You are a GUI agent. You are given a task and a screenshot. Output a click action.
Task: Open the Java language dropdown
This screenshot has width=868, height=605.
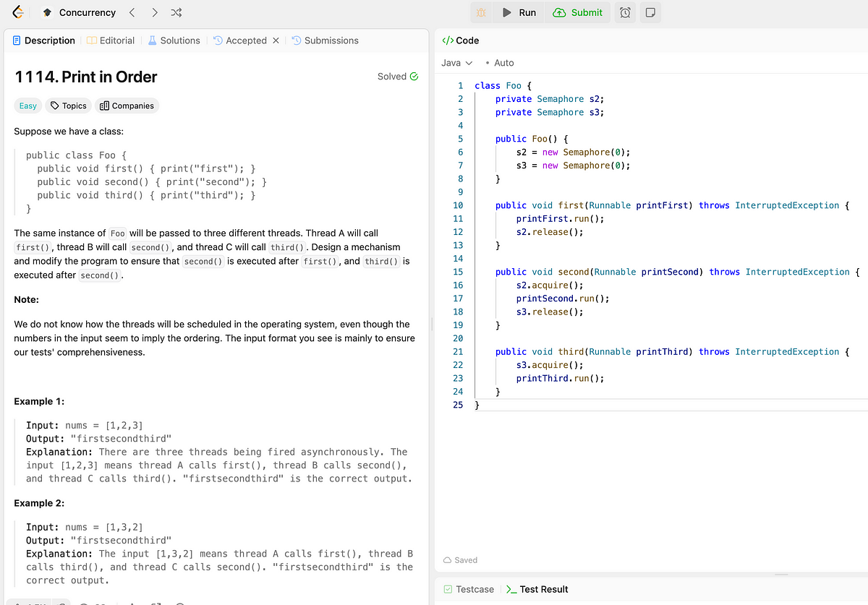click(x=456, y=63)
